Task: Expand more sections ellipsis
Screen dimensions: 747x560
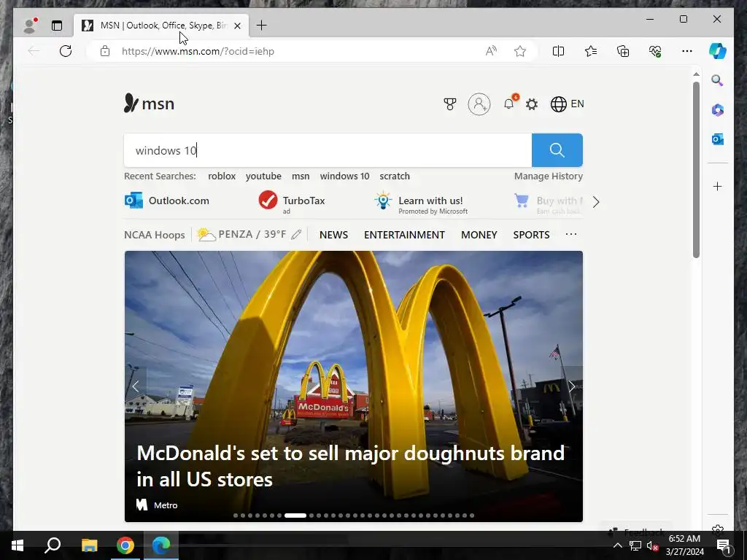Action: pyautogui.click(x=570, y=234)
